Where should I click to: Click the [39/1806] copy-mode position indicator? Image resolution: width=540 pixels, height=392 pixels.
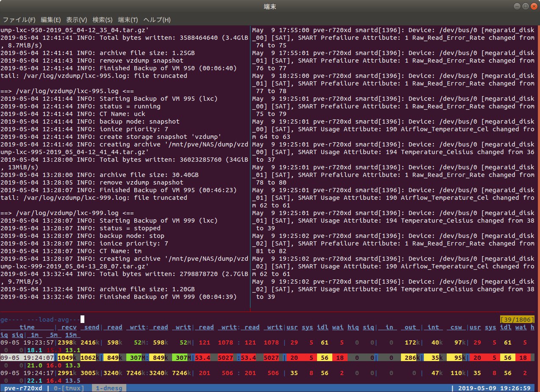(x=517, y=319)
